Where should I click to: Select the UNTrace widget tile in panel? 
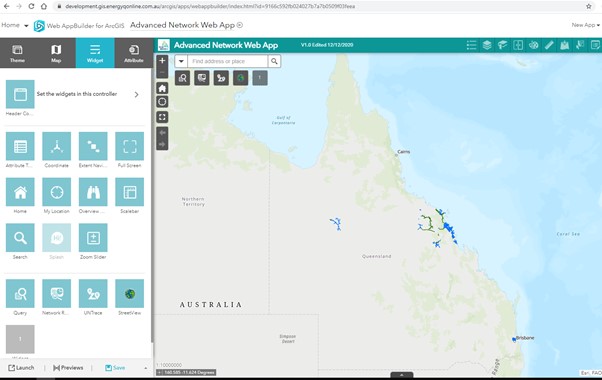pos(93,294)
